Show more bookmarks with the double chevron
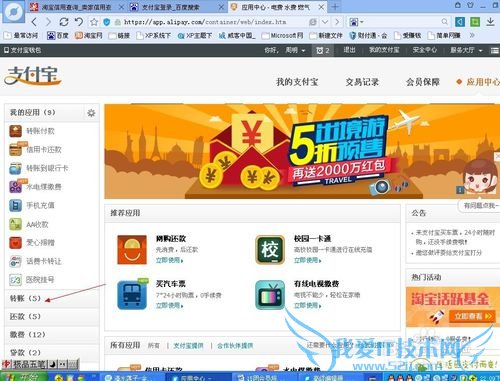The image size is (500, 381). click(472, 35)
